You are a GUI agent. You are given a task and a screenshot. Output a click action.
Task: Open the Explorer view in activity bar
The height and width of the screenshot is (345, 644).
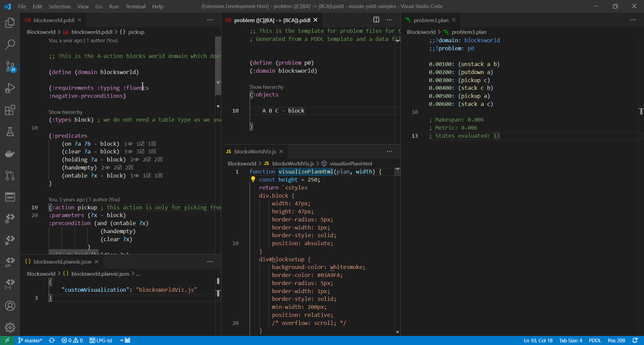pos(10,23)
